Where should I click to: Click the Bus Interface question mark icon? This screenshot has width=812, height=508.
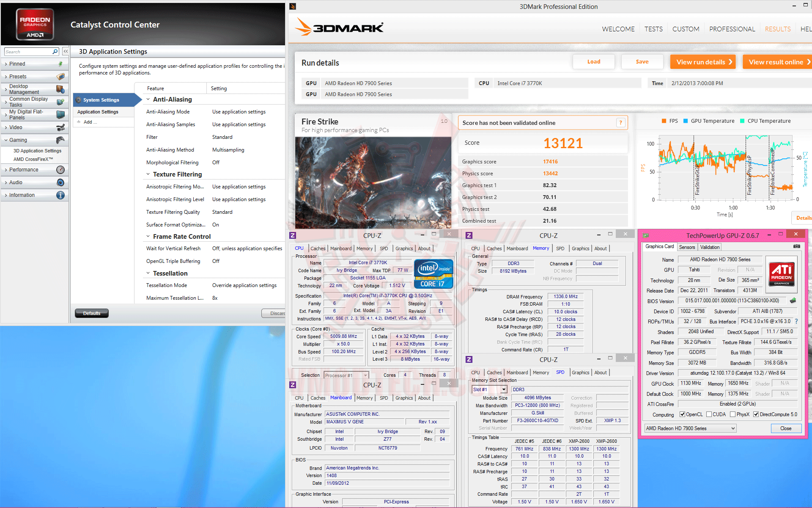point(796,321)
